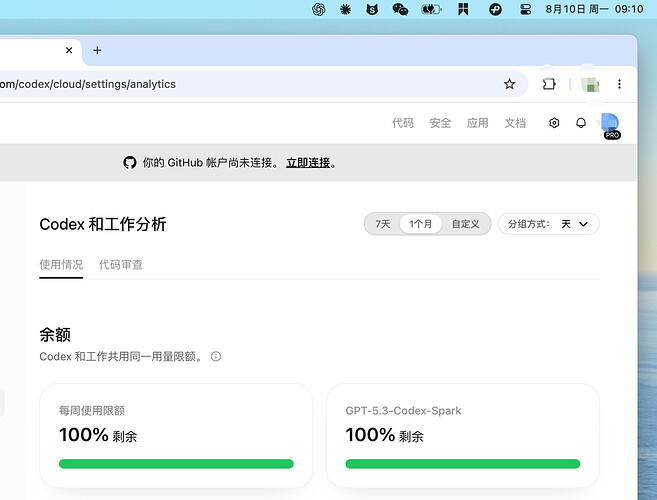This screenshot has width=657, height=500.
Task: Click the 每周使用限额 label
Action: [92, 411]
